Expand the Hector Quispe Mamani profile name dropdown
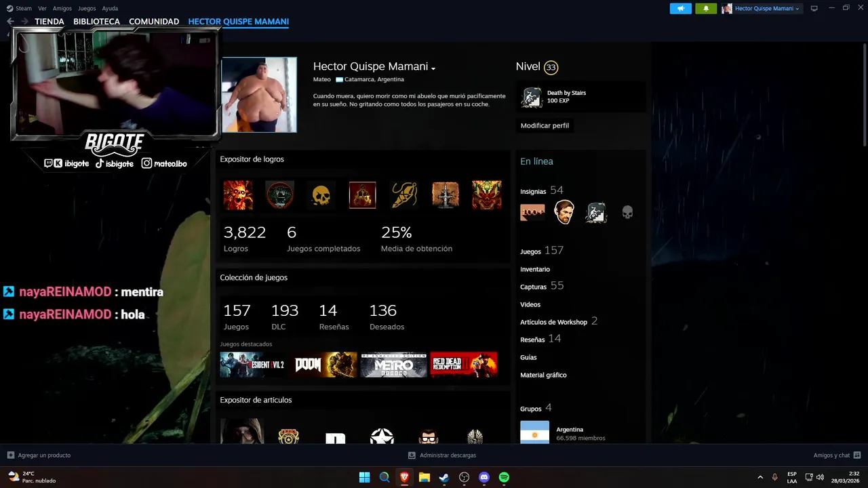 tap(433, 68)
